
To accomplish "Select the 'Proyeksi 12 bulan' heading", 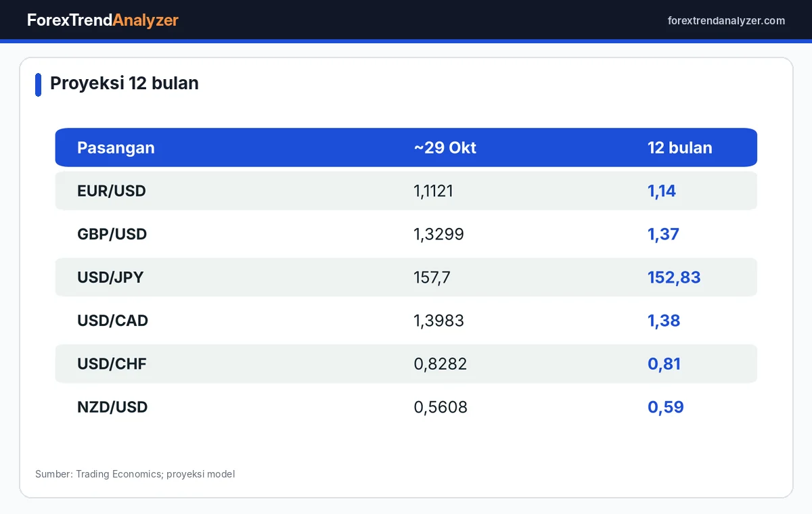I will 125,83.
